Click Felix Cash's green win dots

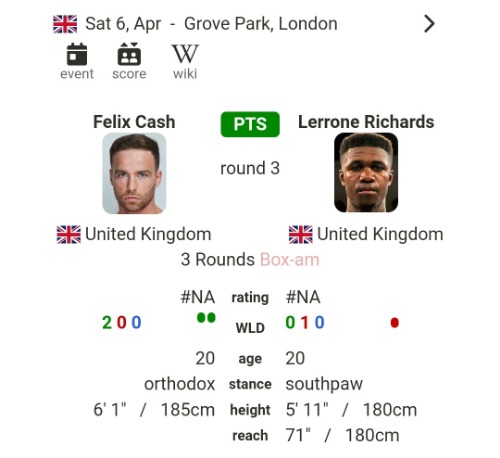[x=206, y=318]
